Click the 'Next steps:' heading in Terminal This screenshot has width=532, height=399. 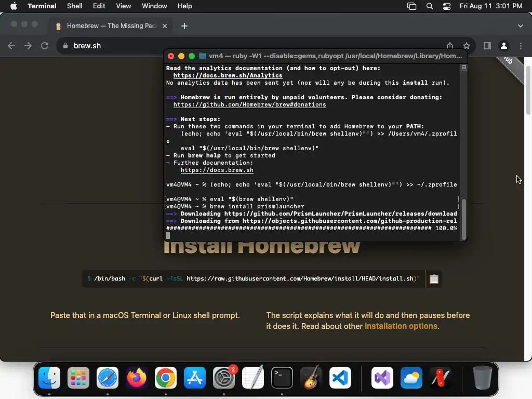[200, 119]
